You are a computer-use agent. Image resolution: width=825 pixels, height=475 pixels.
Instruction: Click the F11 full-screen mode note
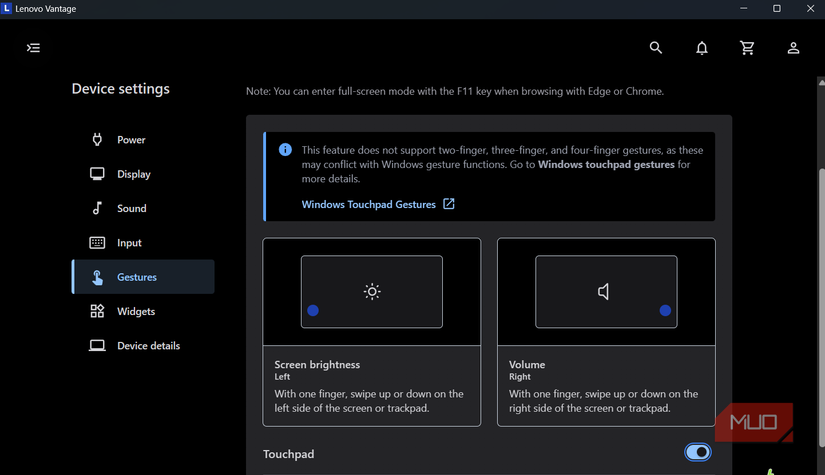point(455,91)
